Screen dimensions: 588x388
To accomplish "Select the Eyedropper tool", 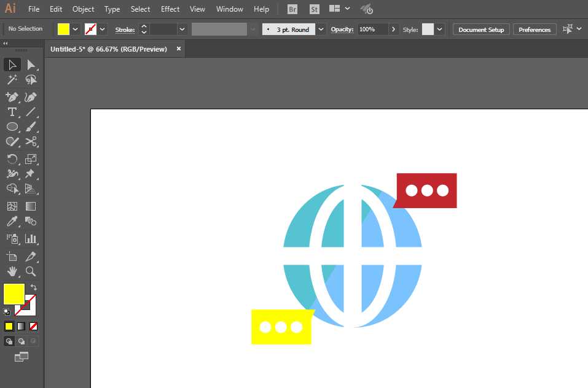I will (12, 222).
